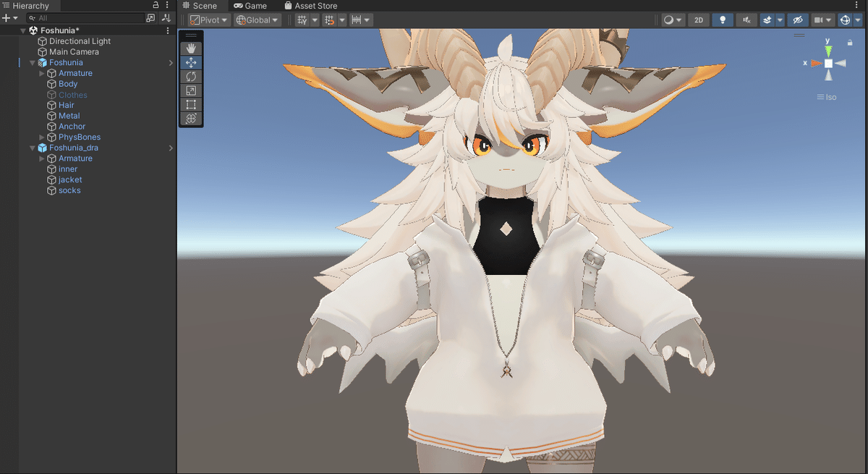Open grid snapping dropdown arrow
Screen dimensions: 868x474
click(341, 20)
